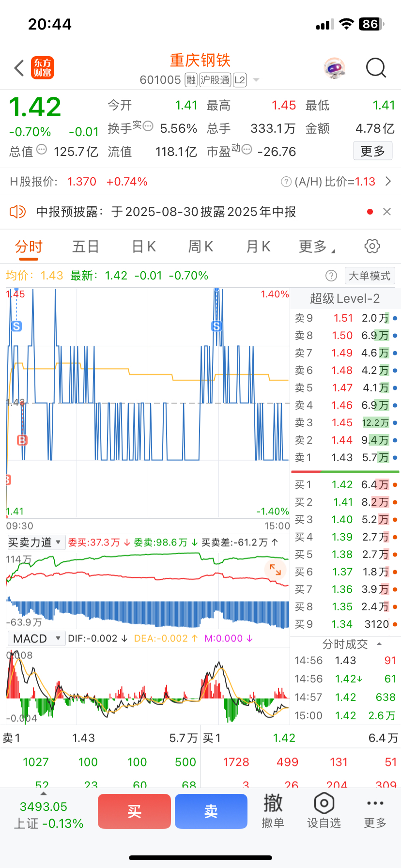
Task: Switch to 五日 chart tab
Action: pyautogui.click(x=86, y=247)
